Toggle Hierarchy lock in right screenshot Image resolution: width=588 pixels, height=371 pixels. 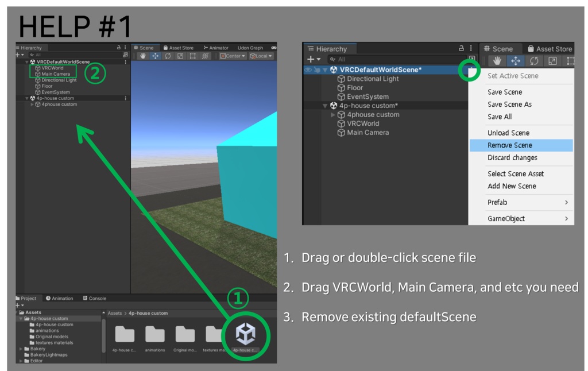pos(461,48)
